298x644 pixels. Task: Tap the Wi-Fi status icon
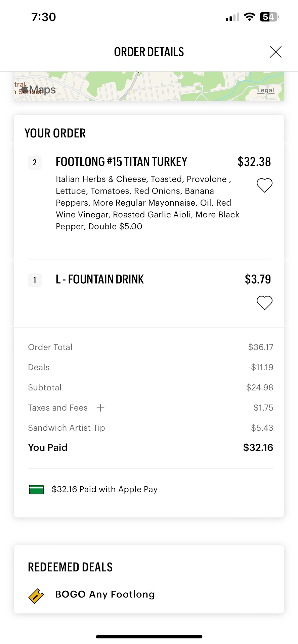[249, 17]
